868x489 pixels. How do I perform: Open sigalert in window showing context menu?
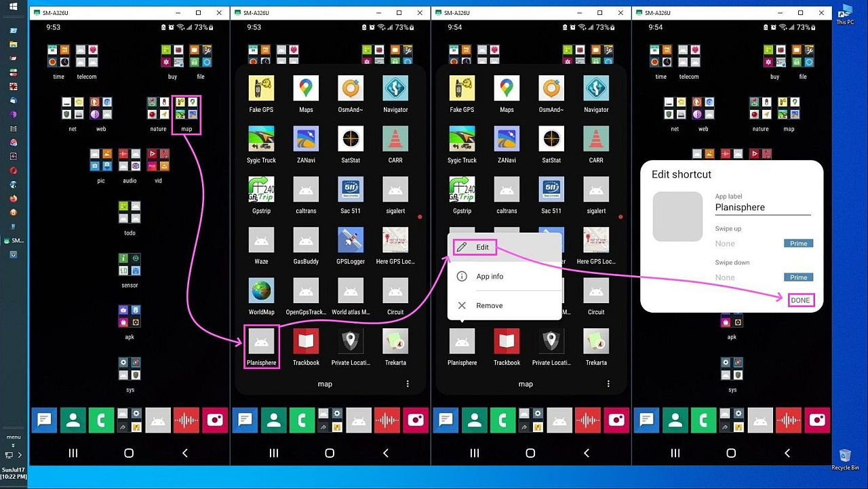click(x=596, y=189)
